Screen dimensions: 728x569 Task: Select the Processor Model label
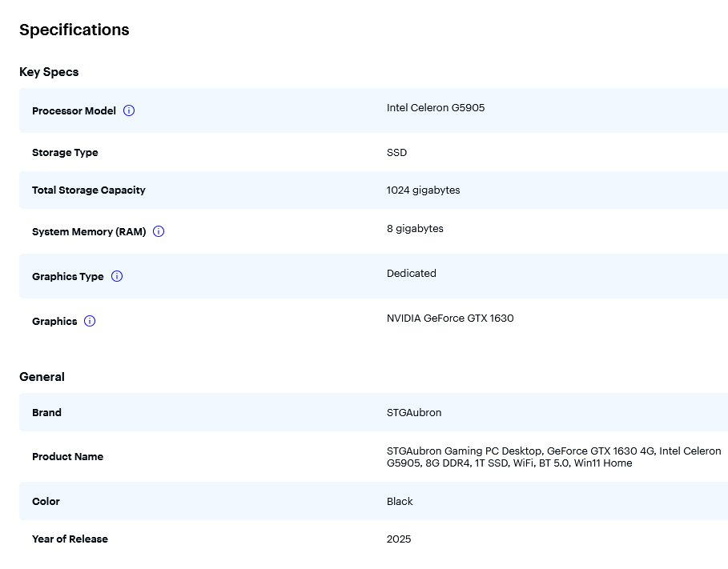tap(74, 111)
